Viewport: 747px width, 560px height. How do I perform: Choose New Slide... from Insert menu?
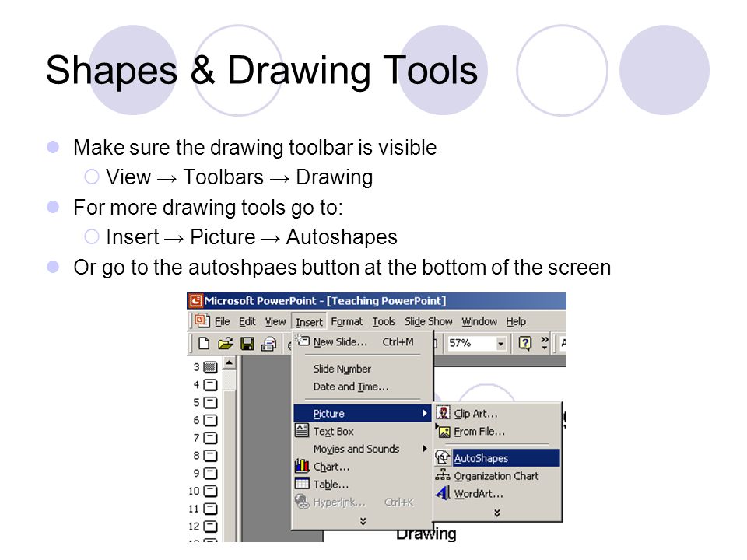(x=362, y=342)
